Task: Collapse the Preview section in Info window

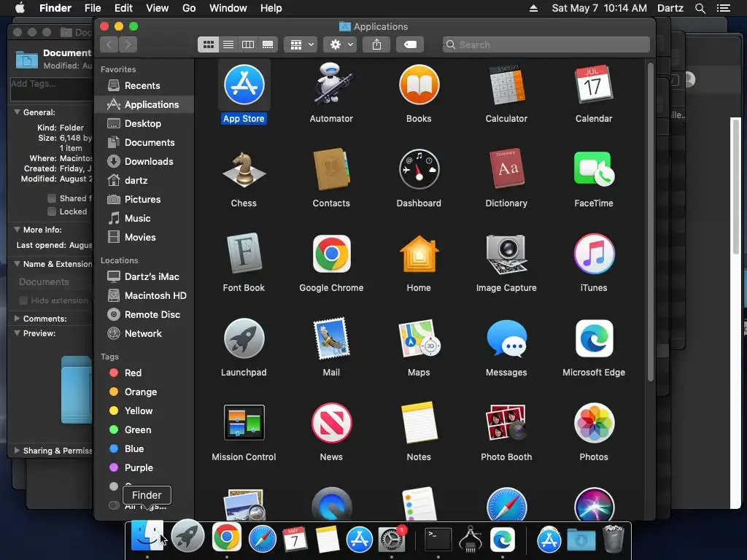Action: 18,332
